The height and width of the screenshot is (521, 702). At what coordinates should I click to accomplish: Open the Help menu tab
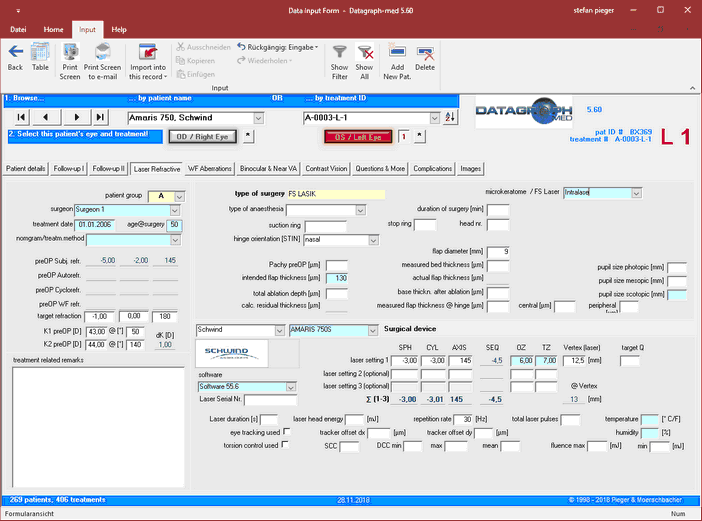119,30
